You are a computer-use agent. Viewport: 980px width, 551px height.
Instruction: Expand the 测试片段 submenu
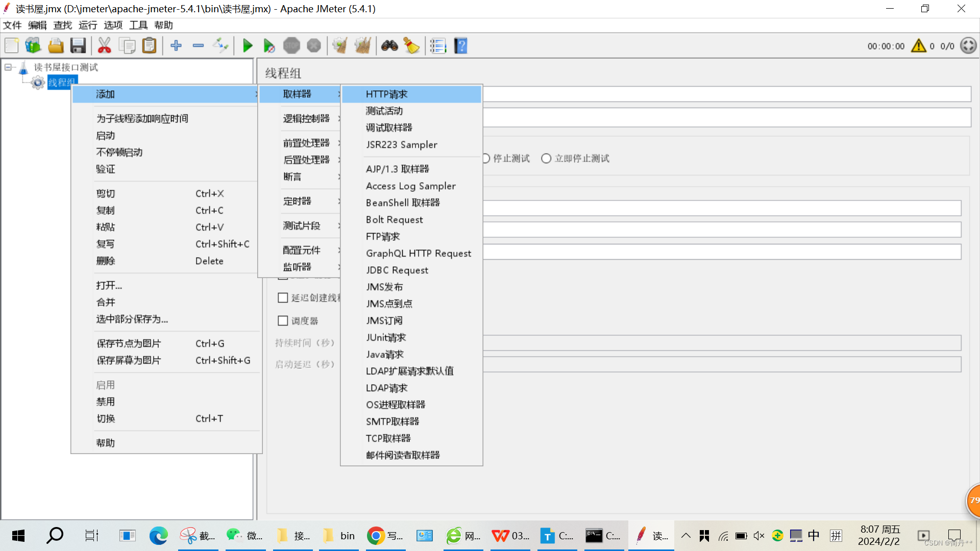click(x=300, y=226)
